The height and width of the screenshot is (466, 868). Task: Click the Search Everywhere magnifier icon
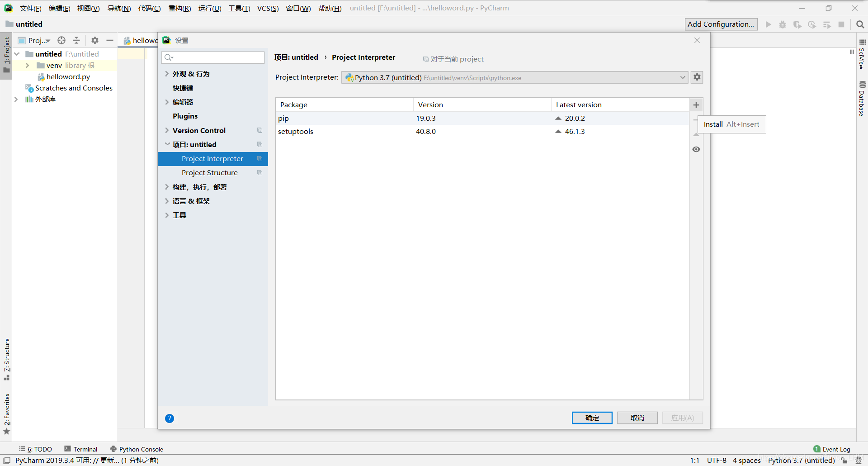[860, 24]
